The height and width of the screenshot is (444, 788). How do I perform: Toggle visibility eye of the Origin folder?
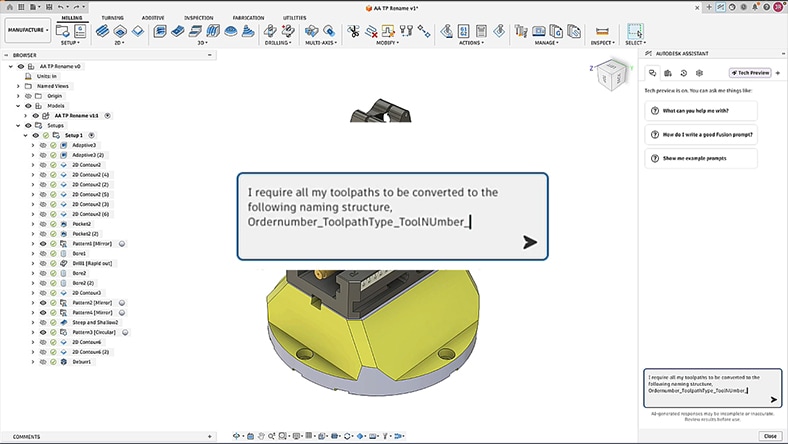point(28,96)
